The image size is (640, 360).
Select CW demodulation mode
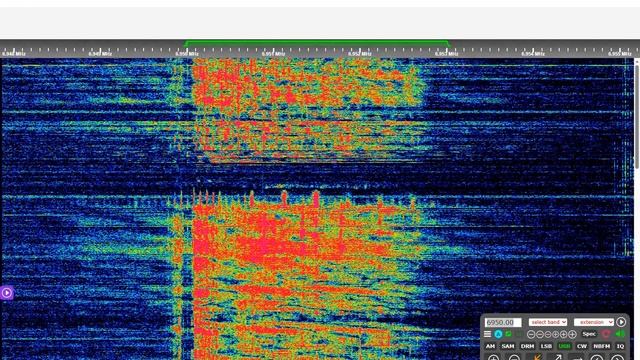pos(582,346)
